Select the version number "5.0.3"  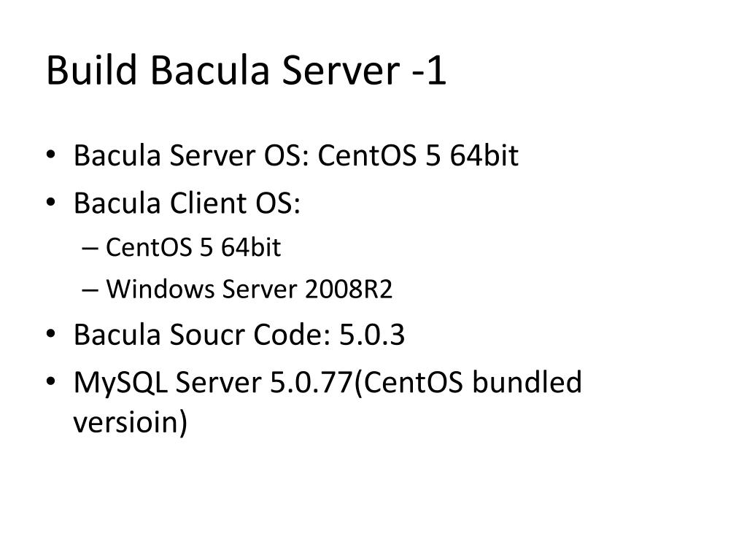coord(372,334)
